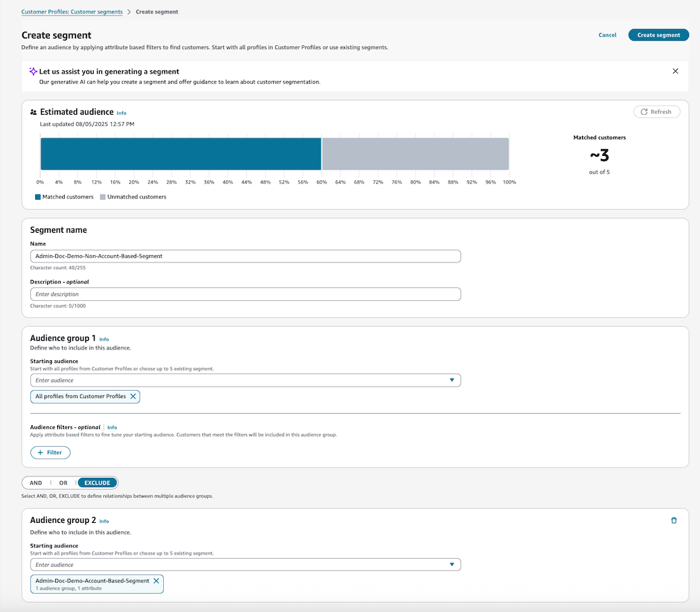Select the AND relationship option

[35, 482]
